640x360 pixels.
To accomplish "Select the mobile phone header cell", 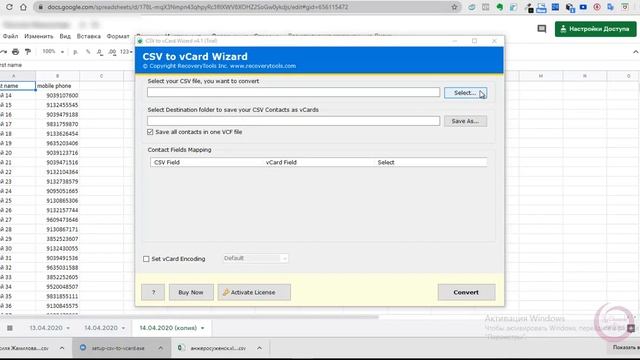I will point(58,86).
